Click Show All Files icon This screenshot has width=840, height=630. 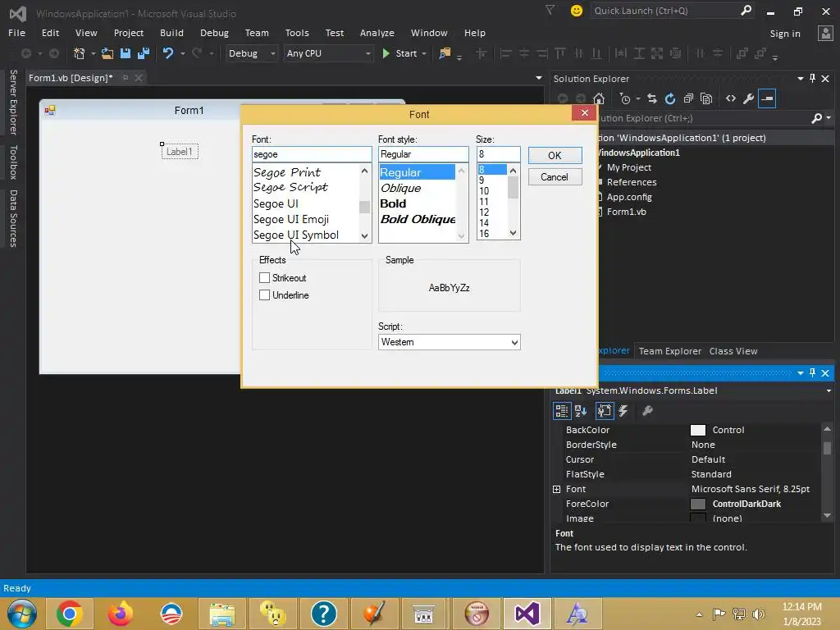tap(706, 98)
